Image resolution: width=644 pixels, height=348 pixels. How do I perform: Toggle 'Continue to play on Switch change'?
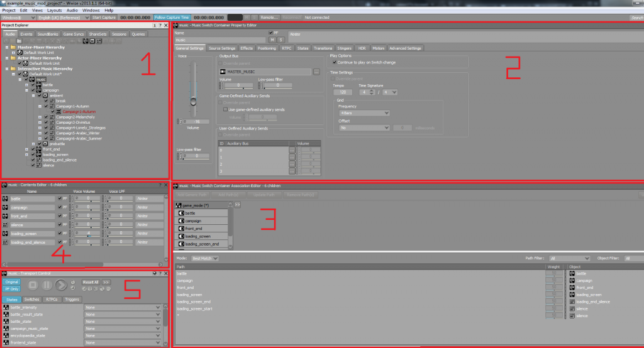pos(335,62)
